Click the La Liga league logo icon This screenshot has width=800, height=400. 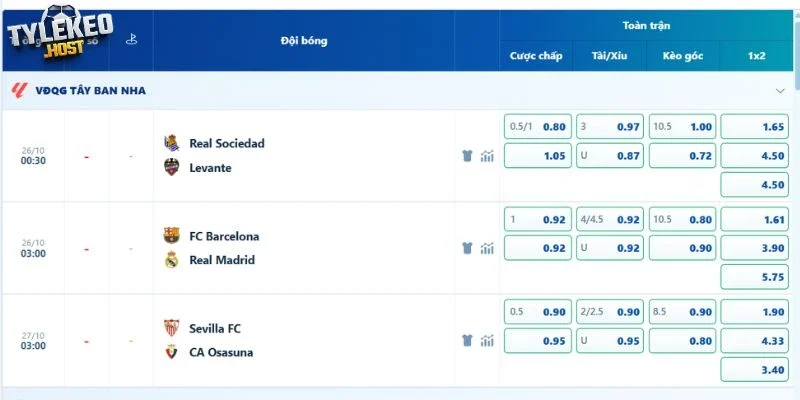pos(20,90)
